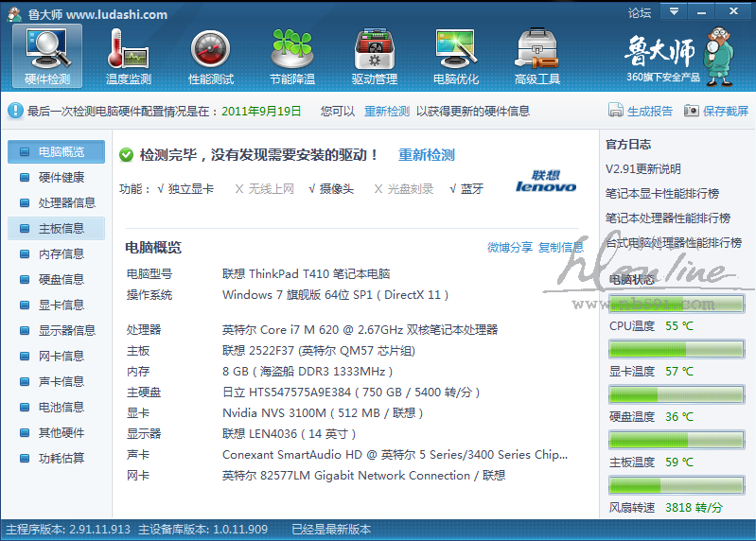Open the 驱动管理 driver management icon
The height and width of the screenshot is (541, 756).
pyautogui.click(x=375, y=55)
